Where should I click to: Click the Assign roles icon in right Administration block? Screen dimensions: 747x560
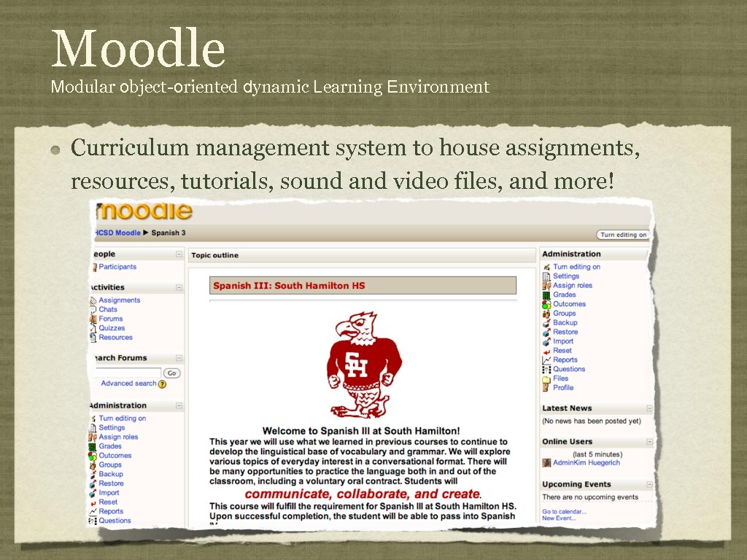tap(546, 286)
